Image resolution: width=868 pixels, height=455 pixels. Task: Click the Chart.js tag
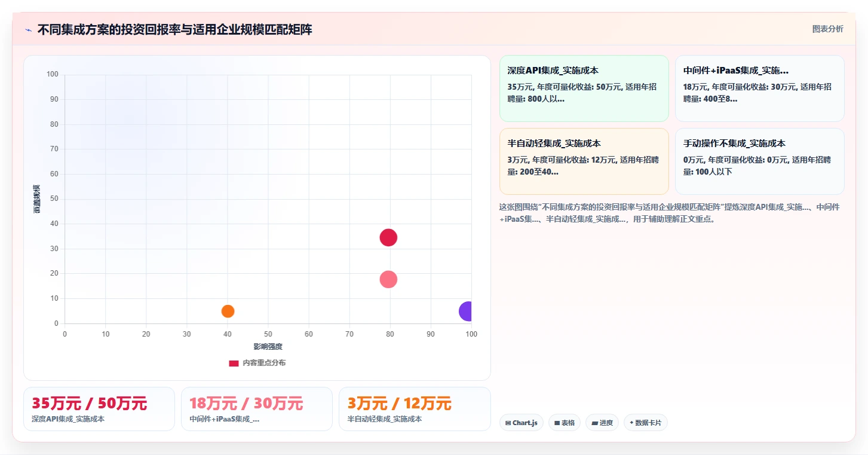click(521, 423)
